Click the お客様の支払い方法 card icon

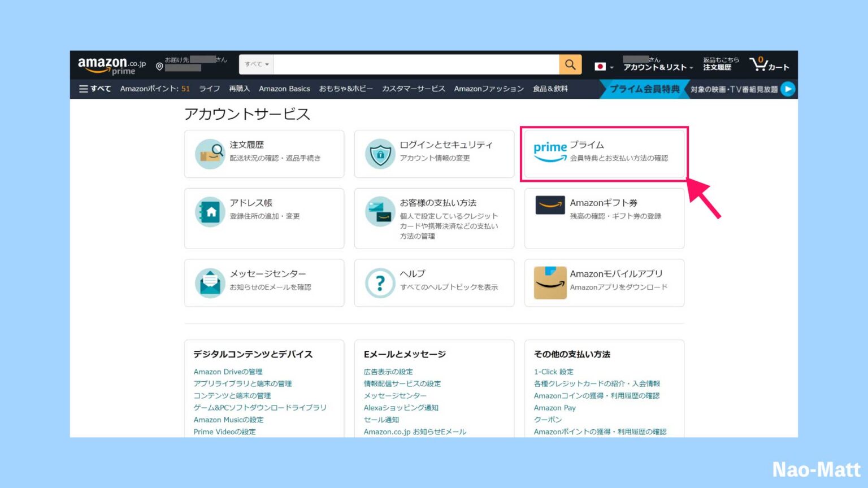click(x=380, y=212)
